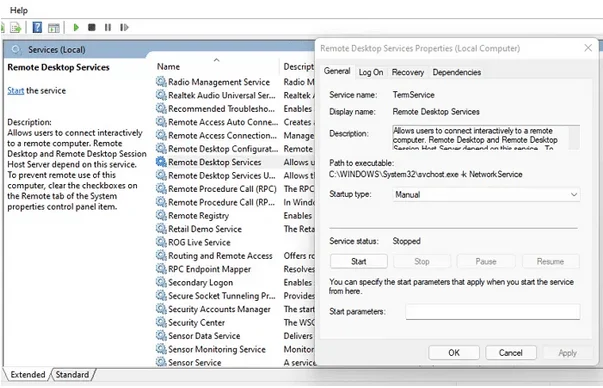Click gear icon beside Sensor Service

[161, 362]
